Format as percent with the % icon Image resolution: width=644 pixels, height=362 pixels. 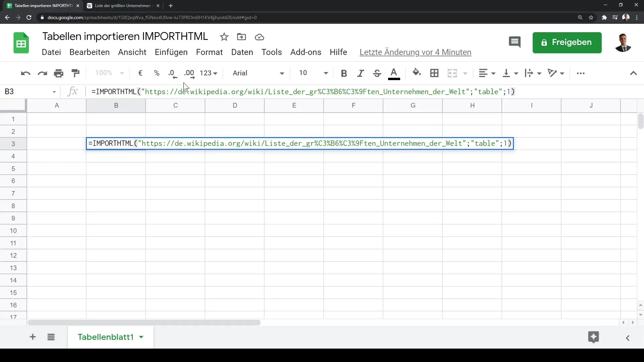[157, 73]
